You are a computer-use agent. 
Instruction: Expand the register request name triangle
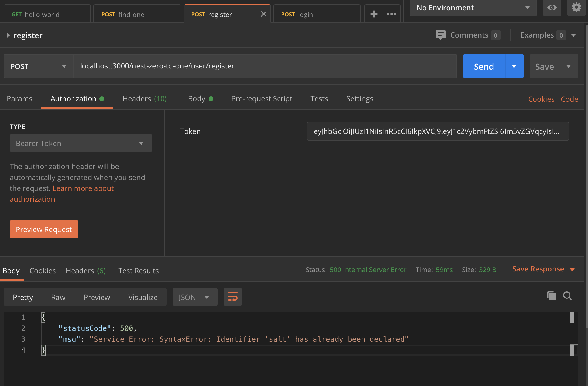point(8,35)
